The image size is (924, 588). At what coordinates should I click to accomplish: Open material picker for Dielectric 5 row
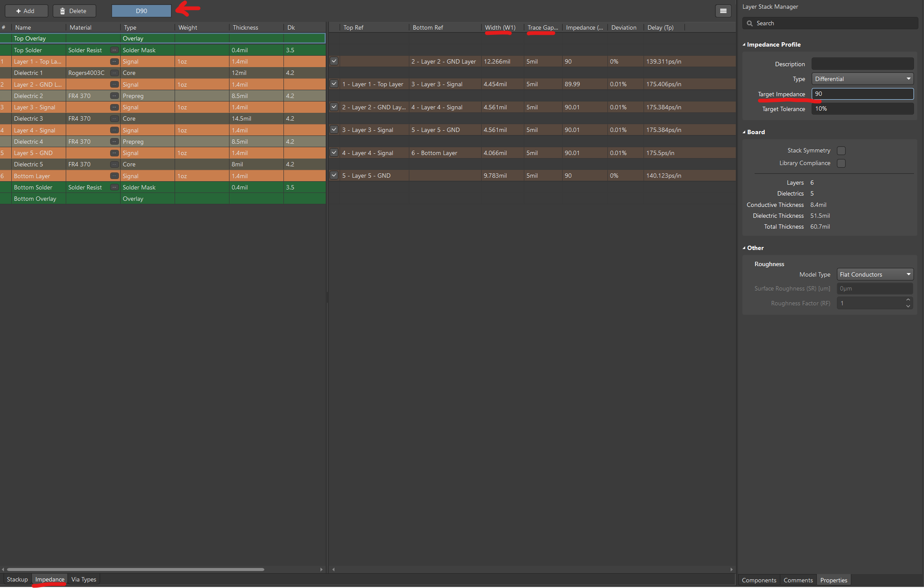[115, 164]
